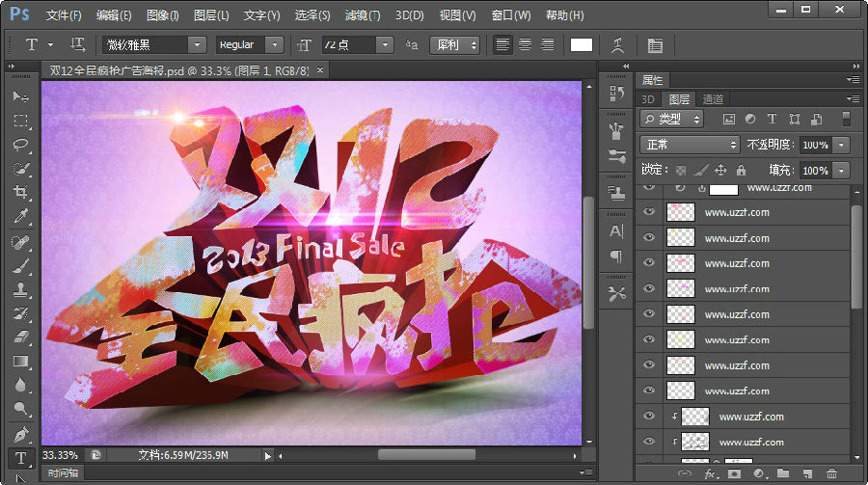
Task: Switch to 通道 tab
Action: click(x=713, y=99)
